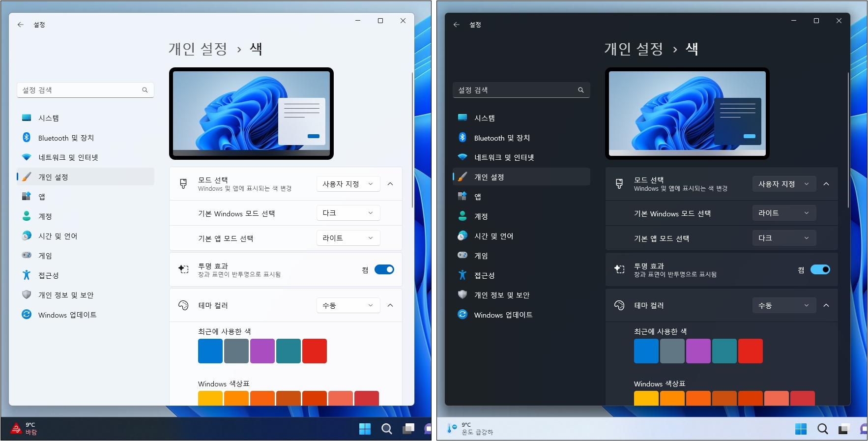Click the desktop preview thumbnail in light window
The image size is (868, 441).
[x=251, y=114]
